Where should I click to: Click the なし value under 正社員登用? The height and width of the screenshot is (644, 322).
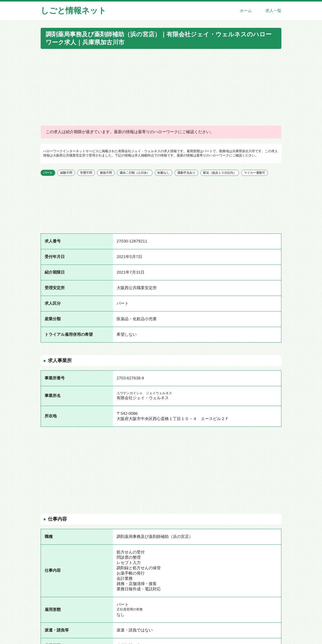(x=121, y=615)
